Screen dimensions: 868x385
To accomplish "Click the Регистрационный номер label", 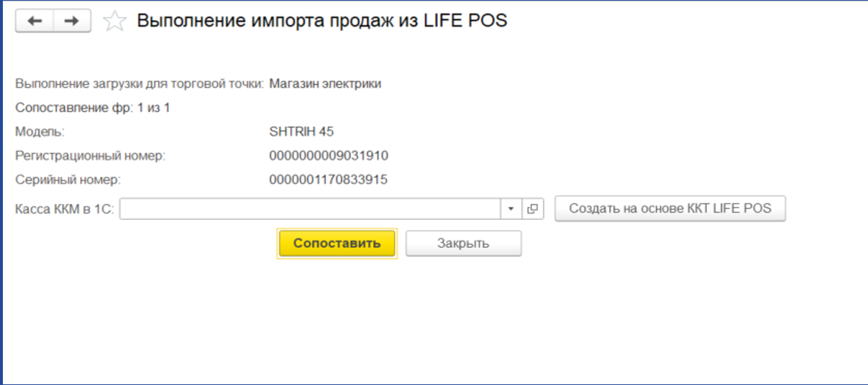I will (x=91, y=156).
